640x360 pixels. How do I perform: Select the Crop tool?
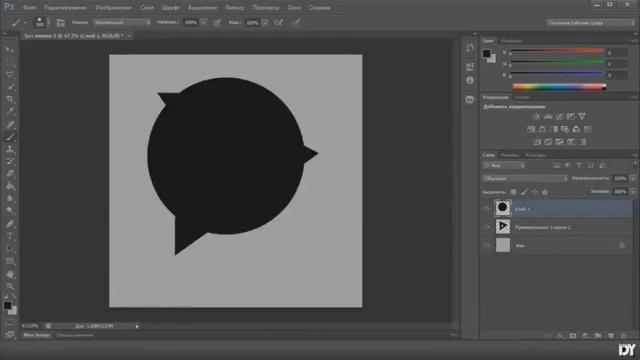click(10, 99)
